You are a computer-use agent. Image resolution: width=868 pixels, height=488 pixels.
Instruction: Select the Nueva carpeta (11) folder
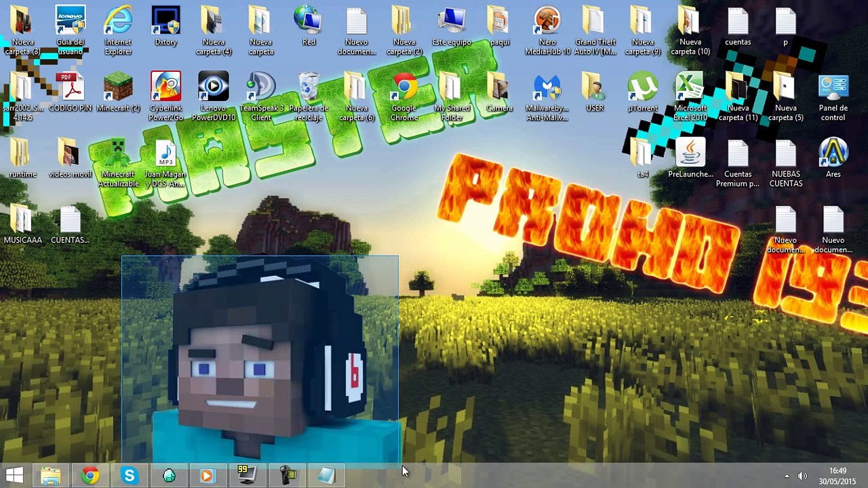click(738, 96)
